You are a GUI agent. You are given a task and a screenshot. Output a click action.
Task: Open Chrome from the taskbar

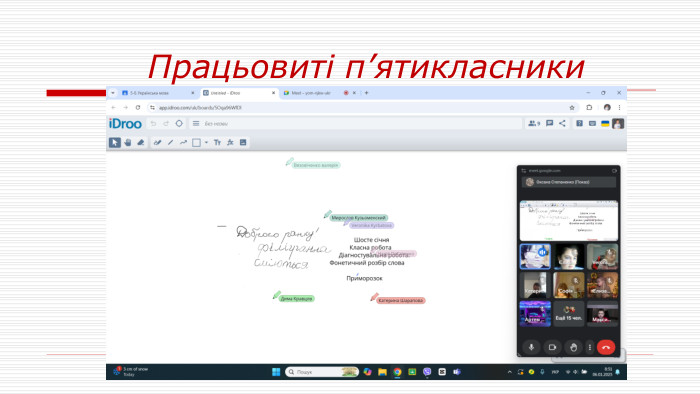[x=397, y=372]
